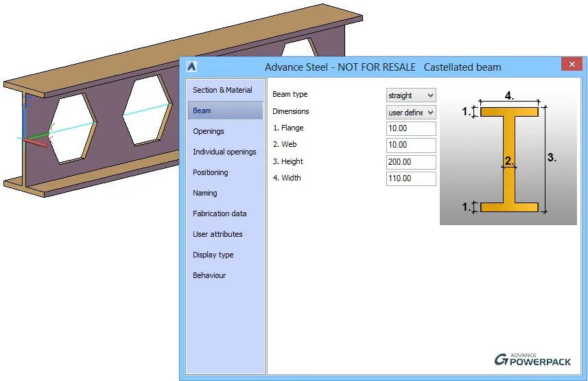Go to the Naming page
The height and width of the screenshot is (381, 588).
[204, 193]
